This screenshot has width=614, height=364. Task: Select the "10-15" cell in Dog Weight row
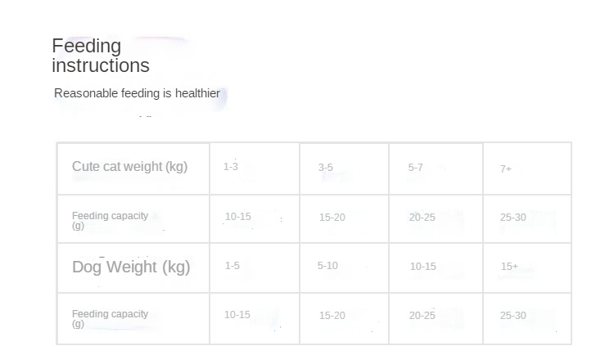423,267
